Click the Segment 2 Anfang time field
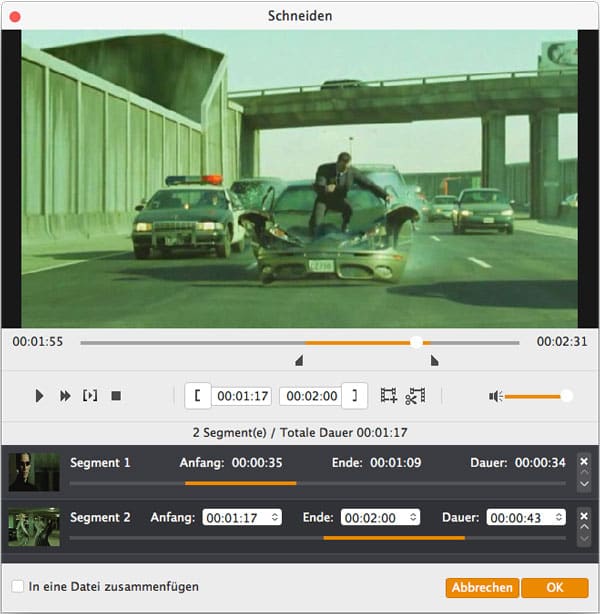The image size is (600, 614). tap(242, 518)
